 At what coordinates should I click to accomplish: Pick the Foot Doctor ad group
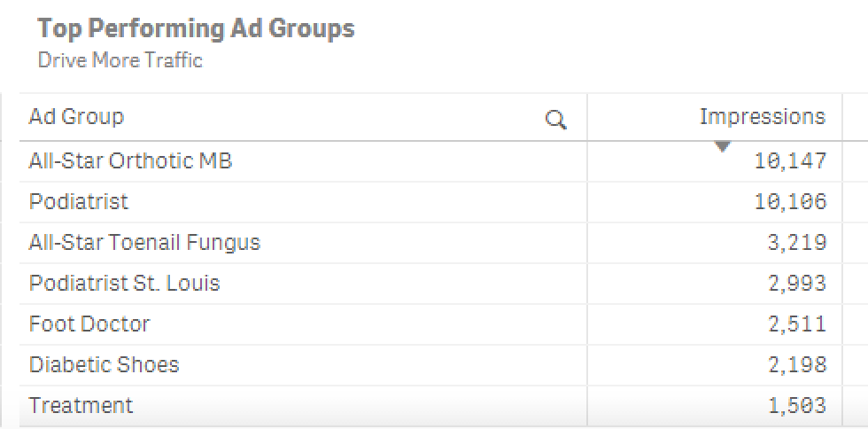coord(89,324)
